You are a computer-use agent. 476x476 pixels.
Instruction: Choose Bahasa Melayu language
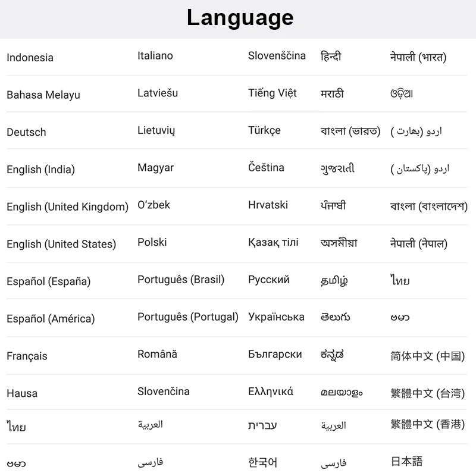pyautogui.click(x=43, y=95)
